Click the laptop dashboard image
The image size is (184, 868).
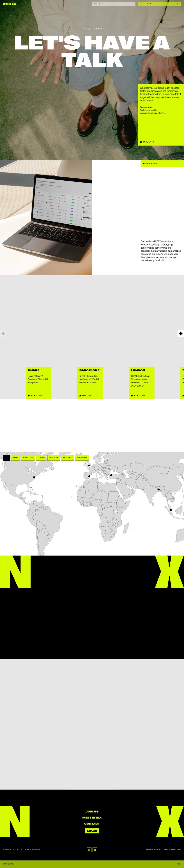click(46, 218)
